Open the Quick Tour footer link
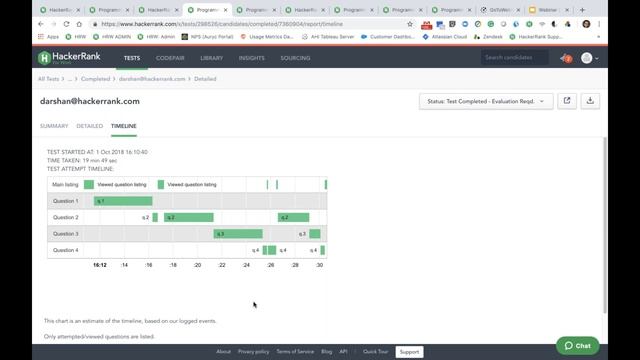Screen dimensions: 640x360 click(x=376, y=351)
